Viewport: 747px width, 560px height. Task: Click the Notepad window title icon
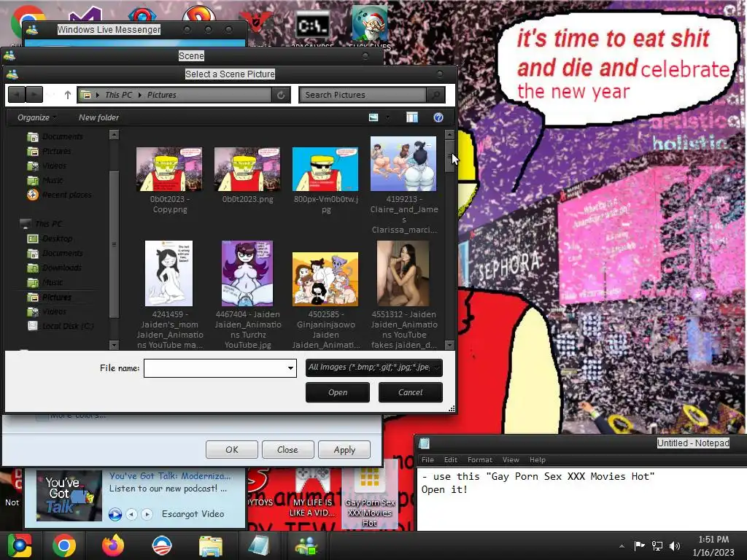coord(424,443)
